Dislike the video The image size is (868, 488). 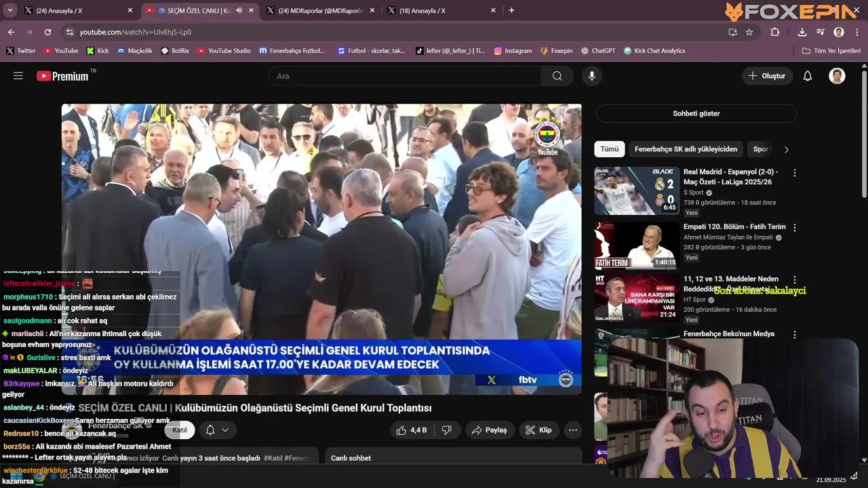446,430
